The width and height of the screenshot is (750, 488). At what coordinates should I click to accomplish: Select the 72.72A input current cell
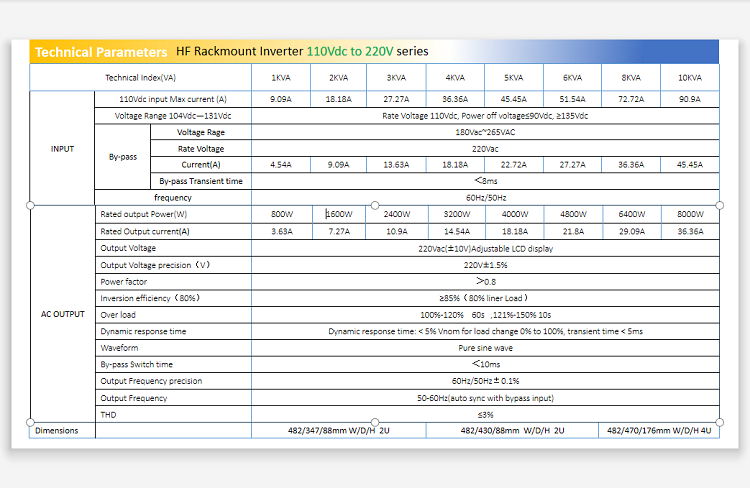point(631,99)
